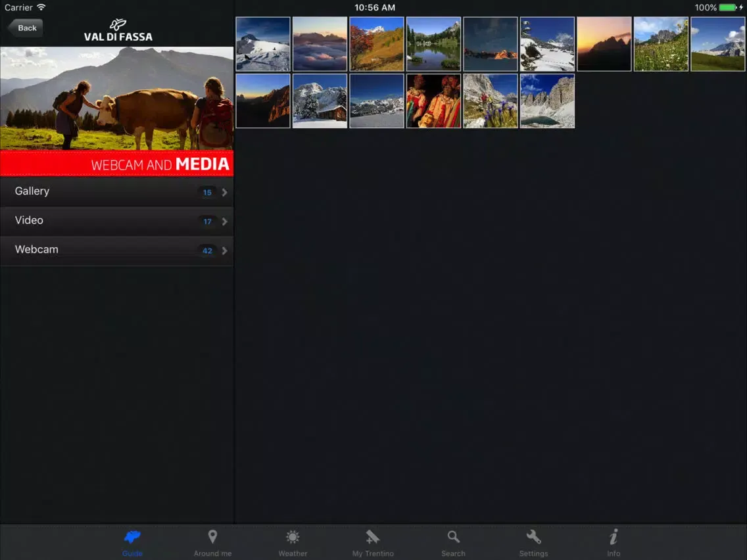The width and height of the screenshot is (747, 560).
Task: Tap the battery status icon
Action: [x=728, y=8]
